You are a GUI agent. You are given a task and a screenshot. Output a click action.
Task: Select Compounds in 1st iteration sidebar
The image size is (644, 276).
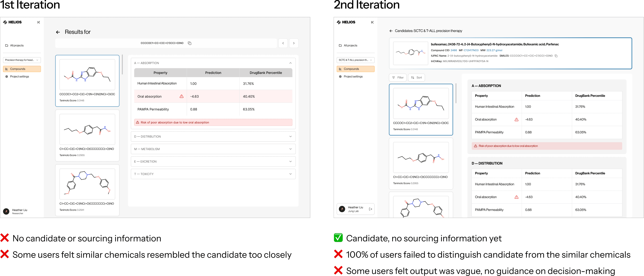tap(22, 69)
